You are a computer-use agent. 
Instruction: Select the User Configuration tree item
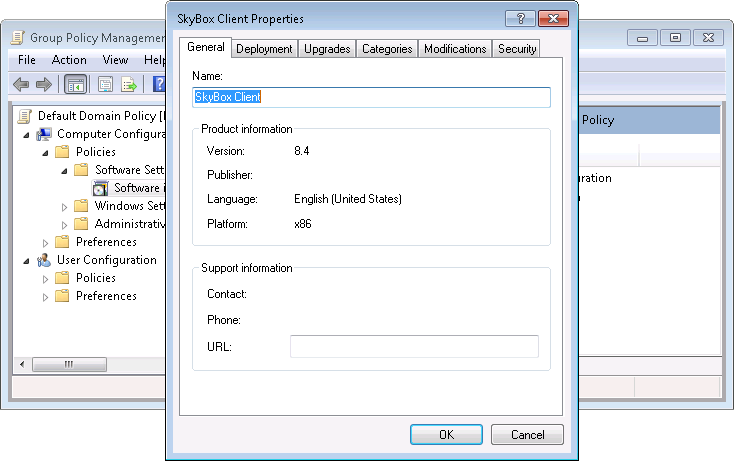pos(107,260)
